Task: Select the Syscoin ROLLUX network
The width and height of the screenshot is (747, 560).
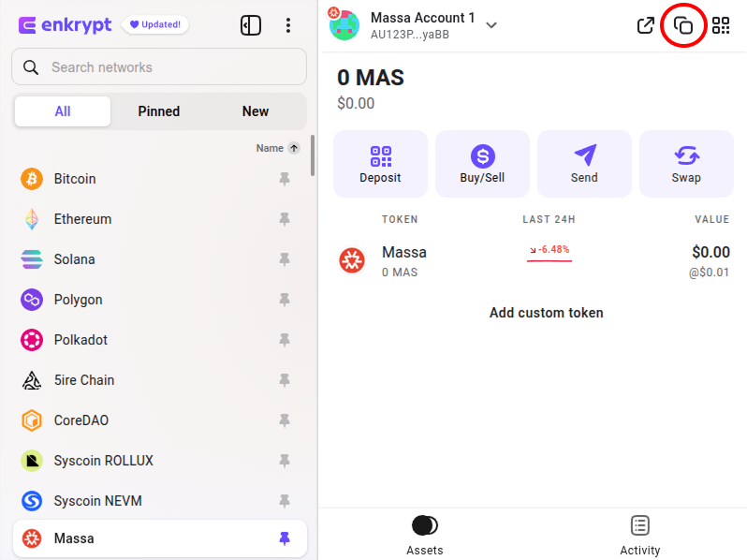Action: click(160, 461)
